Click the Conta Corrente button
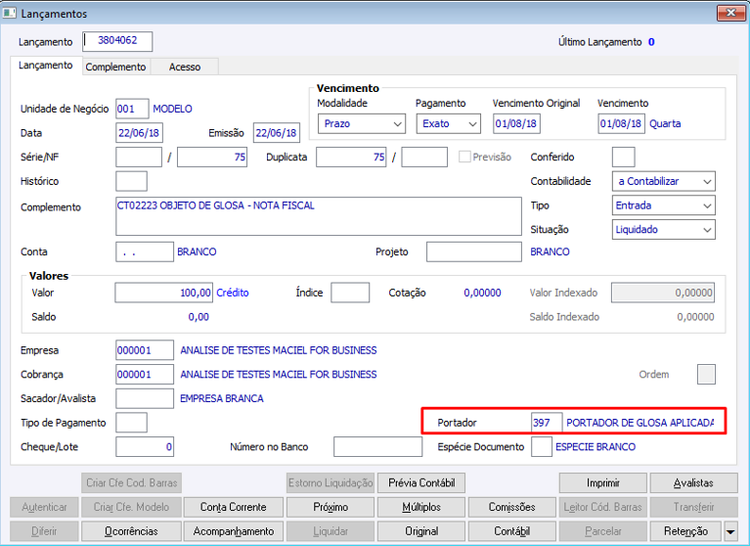 [x=233, y=507]
